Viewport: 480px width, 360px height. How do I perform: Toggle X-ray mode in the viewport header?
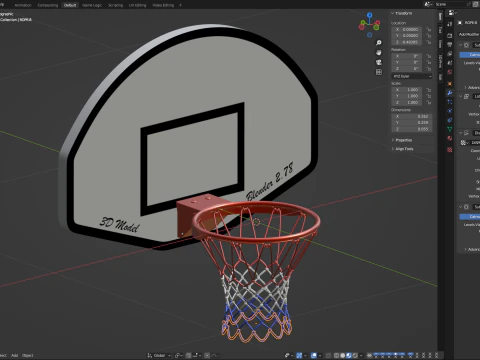coord(328,355)
